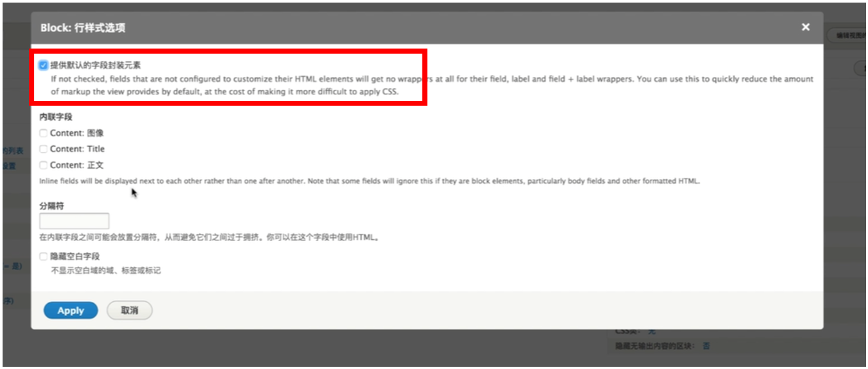This screenshot has width=868, height=369.
Task: Click the 分隔符 field label
Action: click(x=52, y=206)
